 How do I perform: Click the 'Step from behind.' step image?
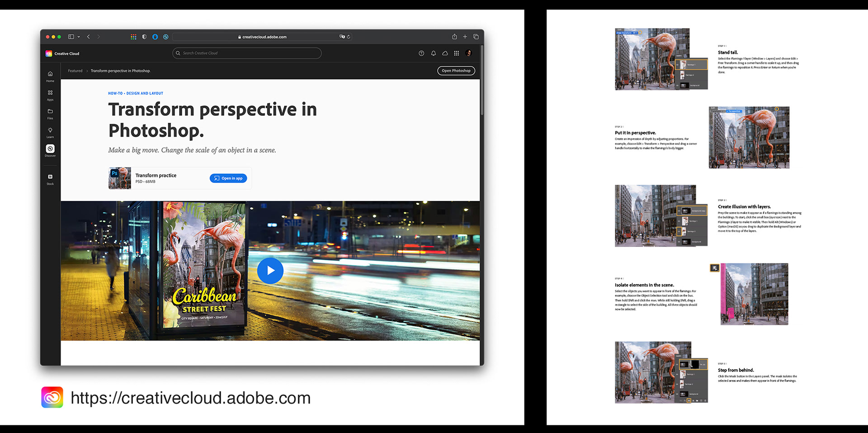click(661, 372)
